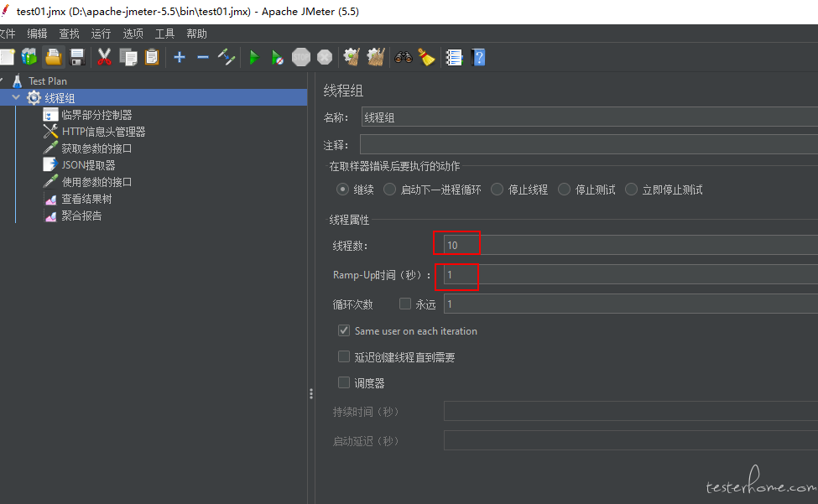Viewport: 818px width, 504px height.
Task: Click the Shutdown threads icon
Action: click(325, 57)
